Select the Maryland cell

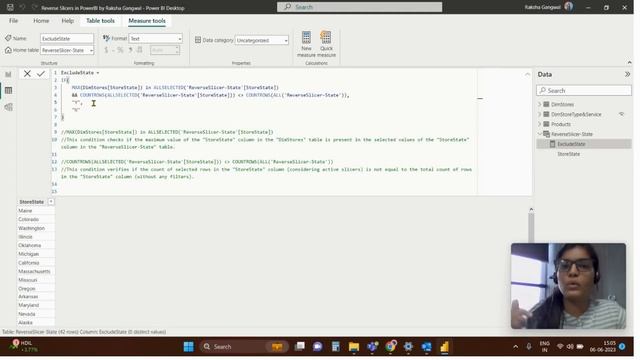(36, 305)
